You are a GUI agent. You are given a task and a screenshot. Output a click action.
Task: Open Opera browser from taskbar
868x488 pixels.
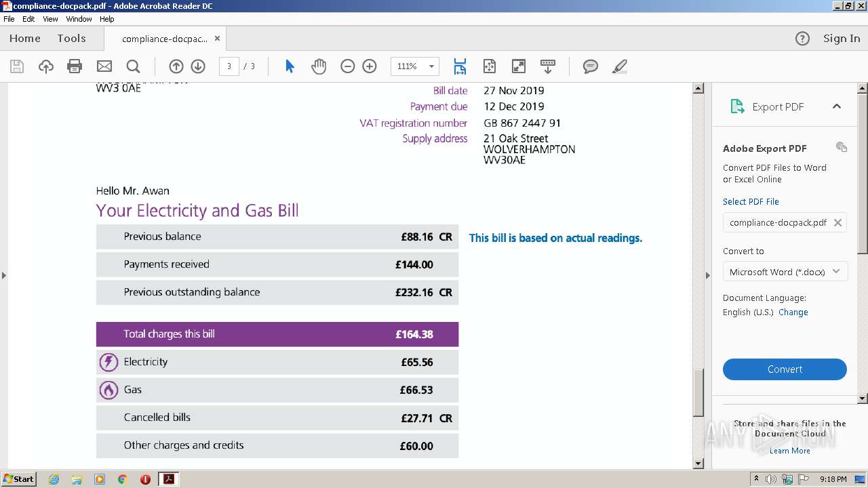click(x=145, y=479)
